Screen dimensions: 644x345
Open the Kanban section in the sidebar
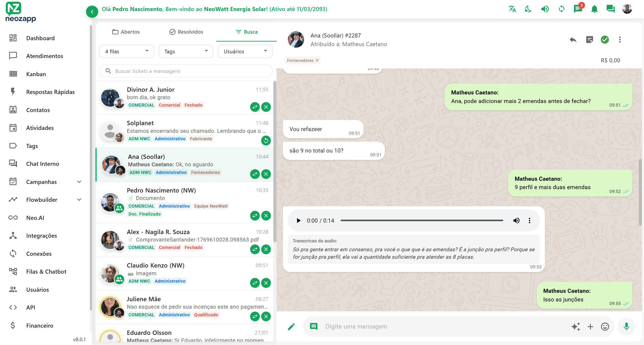(x=36, y=74)
